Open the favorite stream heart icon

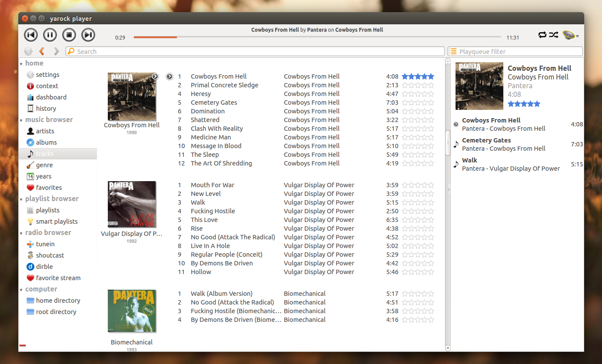click(30, 278)
